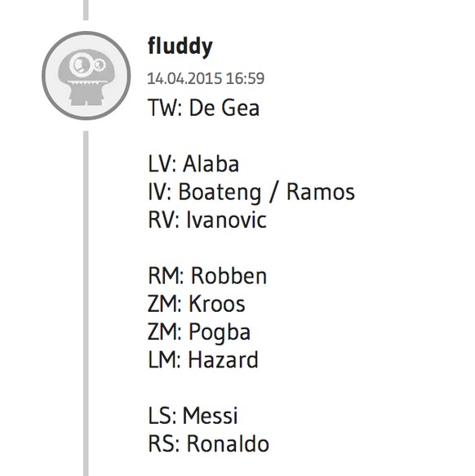
Task: Click the LV: Alaba line
Action: pos(193,164)
